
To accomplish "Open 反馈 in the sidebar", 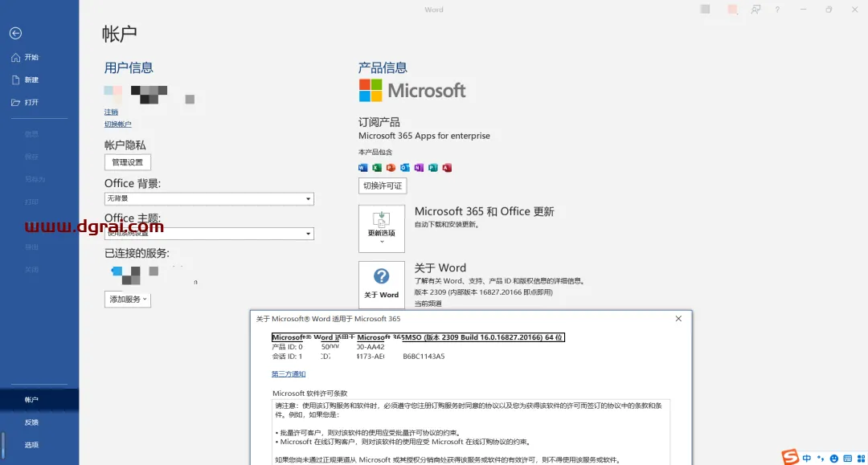I will click(x=31, y=422).
